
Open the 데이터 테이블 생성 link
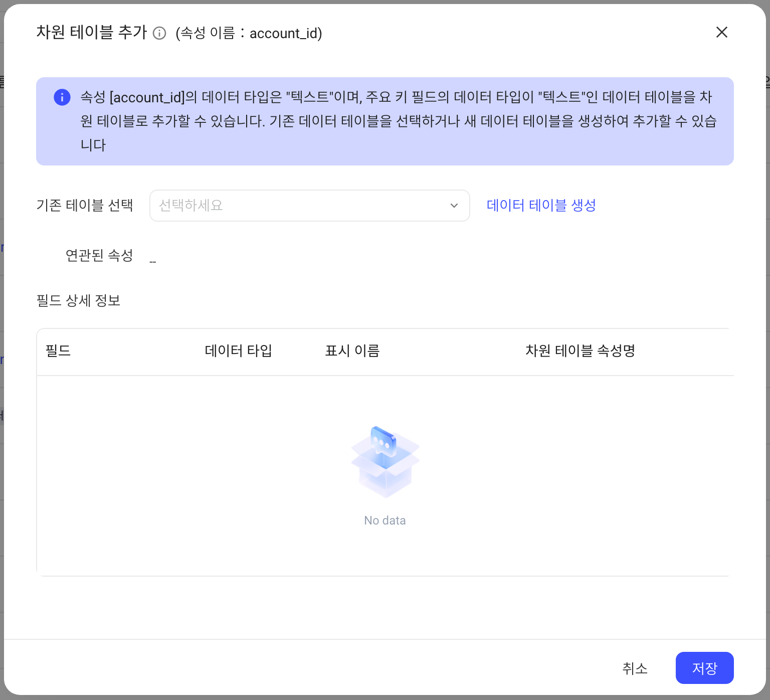tap(541, 206)
